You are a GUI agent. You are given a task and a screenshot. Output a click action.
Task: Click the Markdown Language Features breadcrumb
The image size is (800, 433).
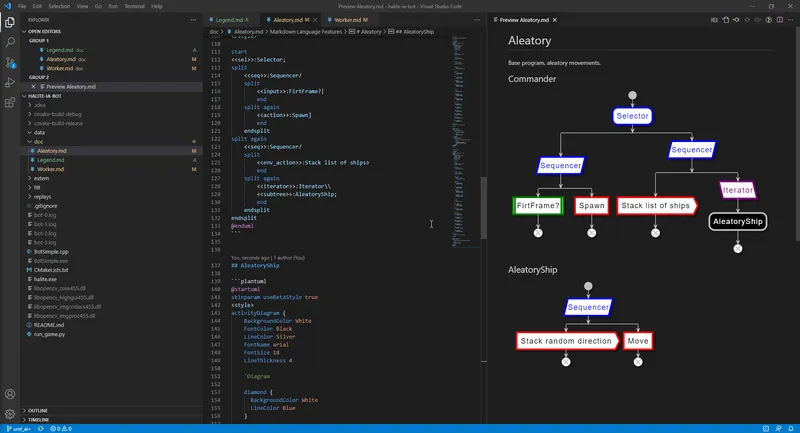[306, 32]
